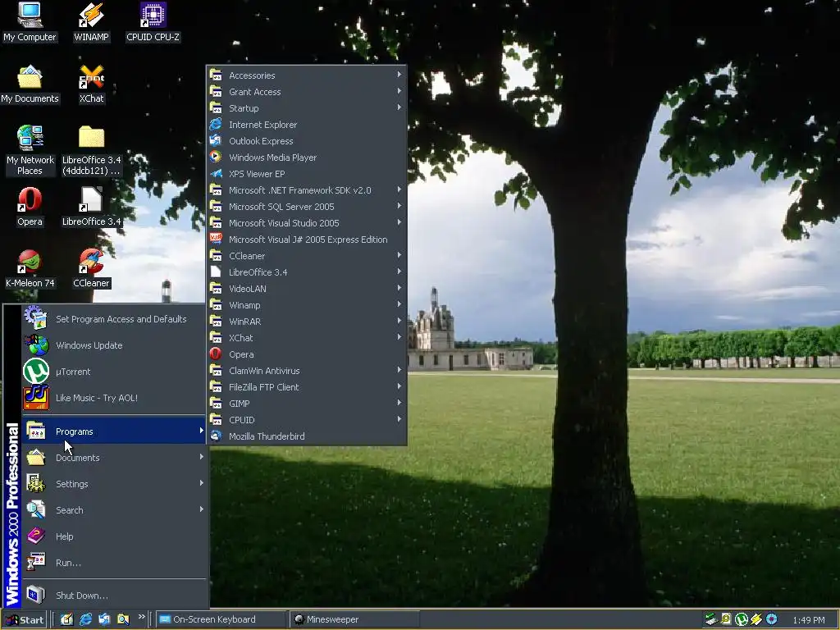
Task: Click the fourth quick launch search icon
Action: pos(123,619)
